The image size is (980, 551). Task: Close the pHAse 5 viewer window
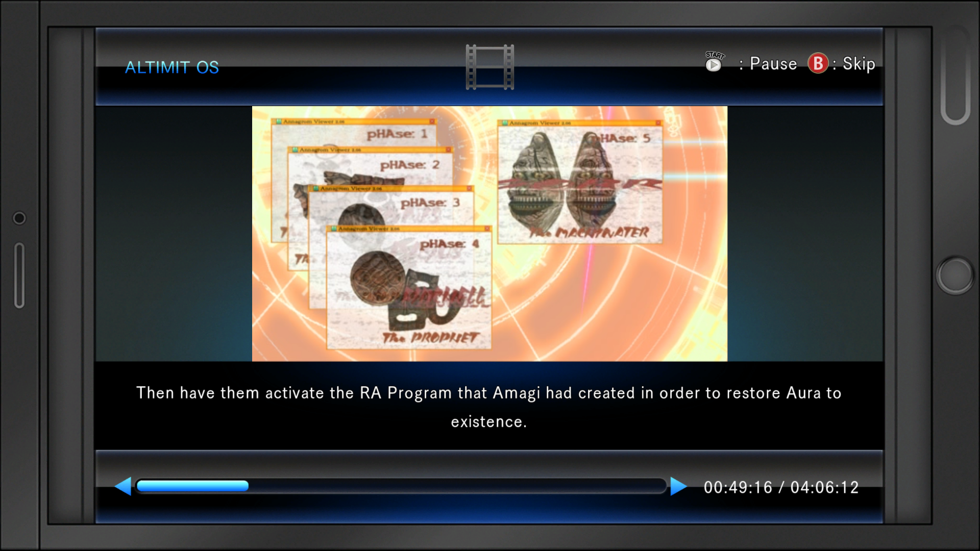click(658, 123)
